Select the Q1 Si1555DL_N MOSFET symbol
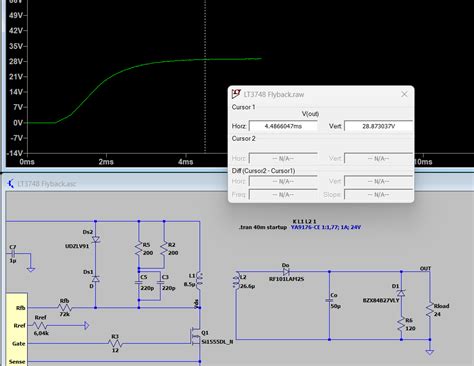The height and width of the screenshot is (366, 474). coord(196,336)
